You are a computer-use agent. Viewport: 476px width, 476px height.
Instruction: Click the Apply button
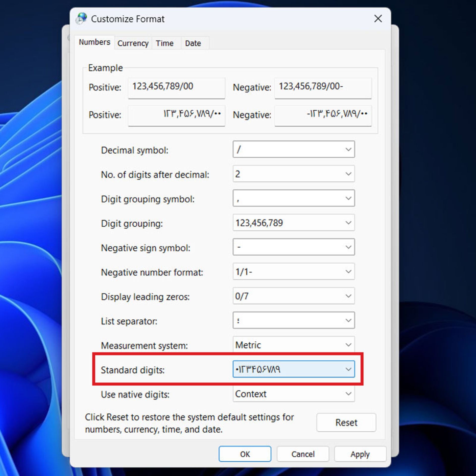click(x=360, y=454)
